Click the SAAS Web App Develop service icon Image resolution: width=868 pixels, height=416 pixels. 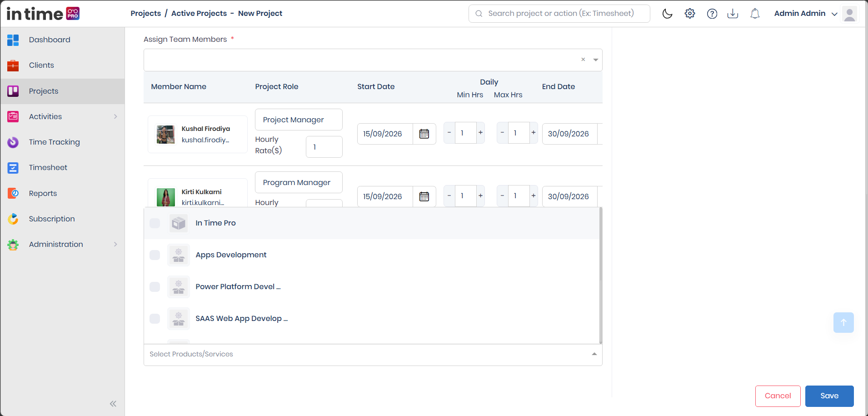(179, 319)
